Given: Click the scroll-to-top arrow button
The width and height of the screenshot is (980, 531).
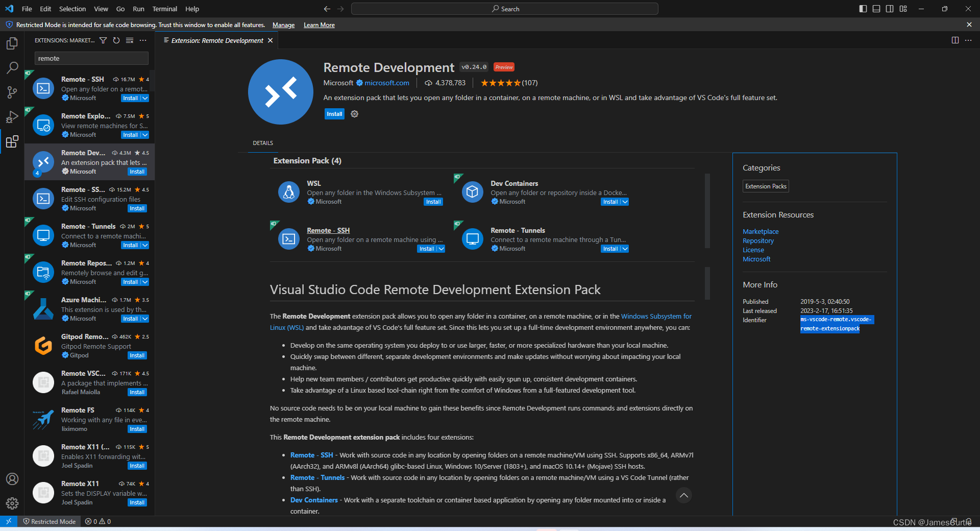Looking at the screenshot, I should point(684,495).
